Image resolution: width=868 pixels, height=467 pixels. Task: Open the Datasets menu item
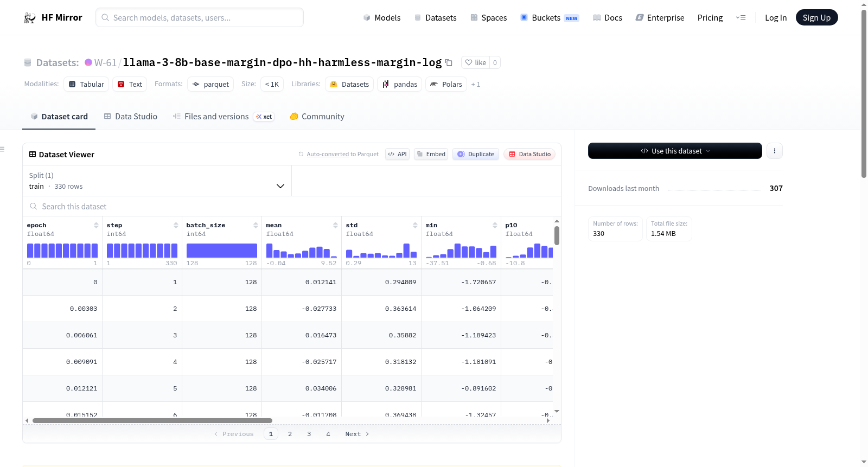(x=435, y=18)
